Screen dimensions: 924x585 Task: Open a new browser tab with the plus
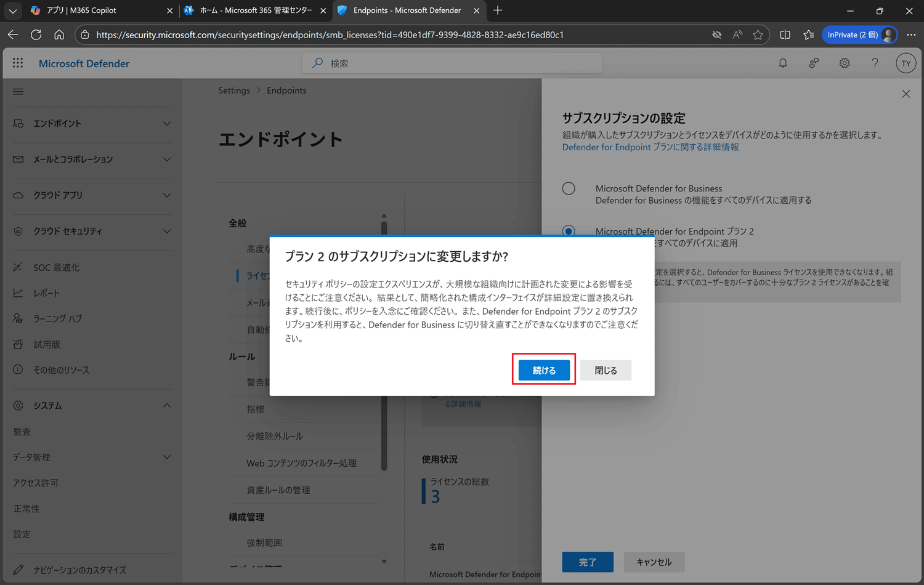click(x=498, y=10)
